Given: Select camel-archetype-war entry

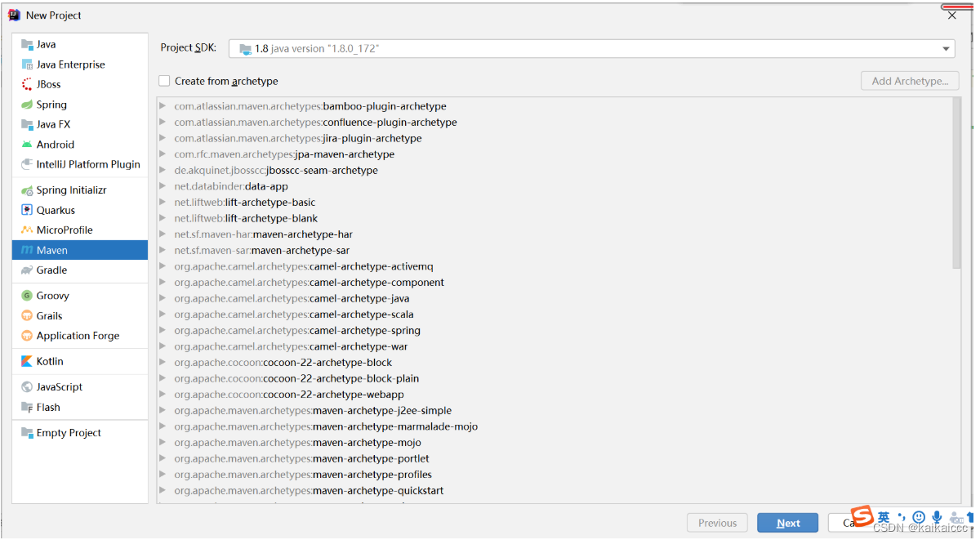Looking at the screenshot, I should tap(291, 346).
